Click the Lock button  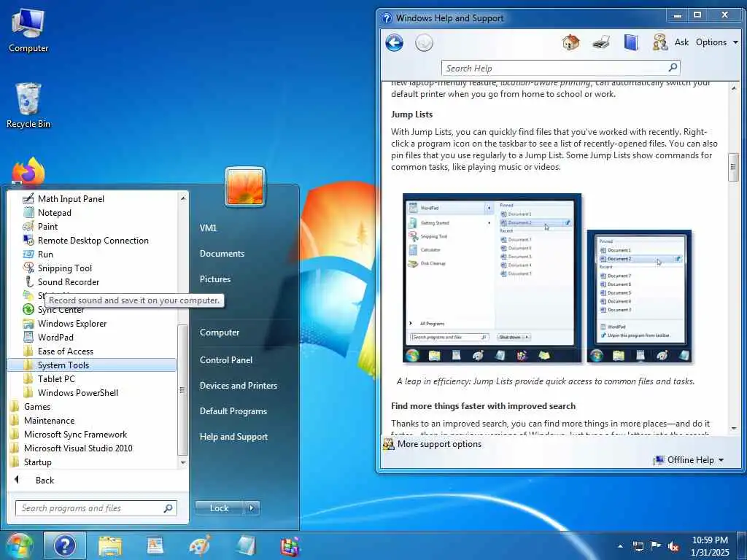click(x=219, y=508)
